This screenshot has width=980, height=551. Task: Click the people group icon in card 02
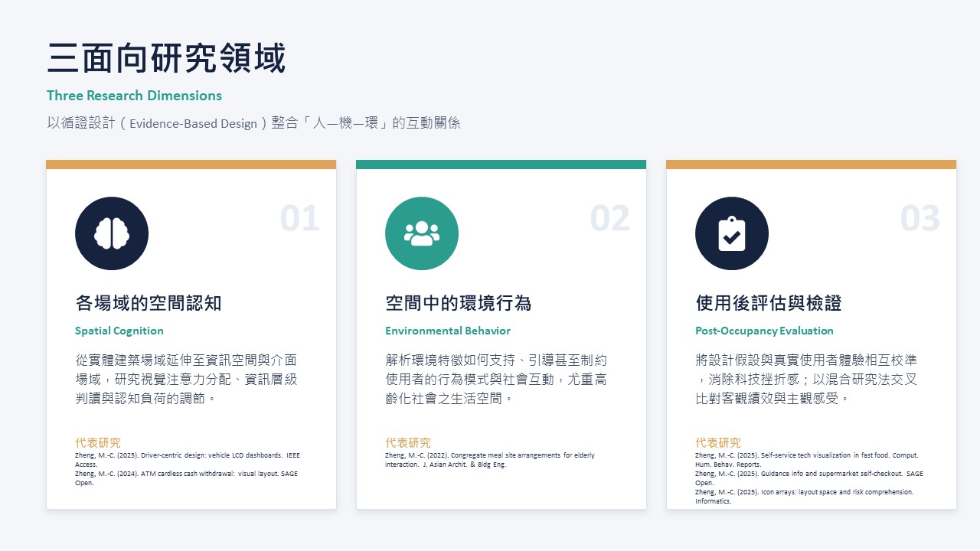coord(422,233)
